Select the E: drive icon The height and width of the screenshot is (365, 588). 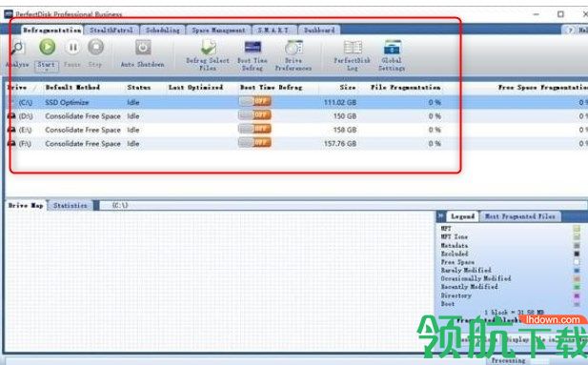(11, 130)
